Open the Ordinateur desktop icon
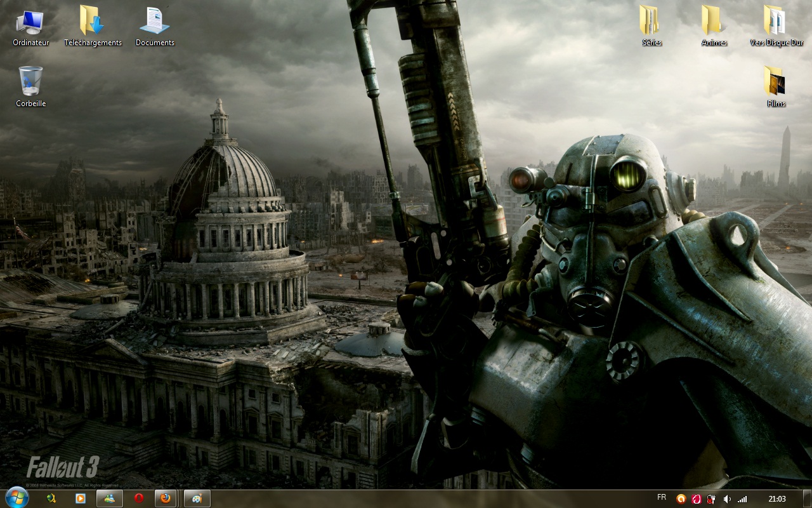Screen dimensions: 812x508 [30, 28]
